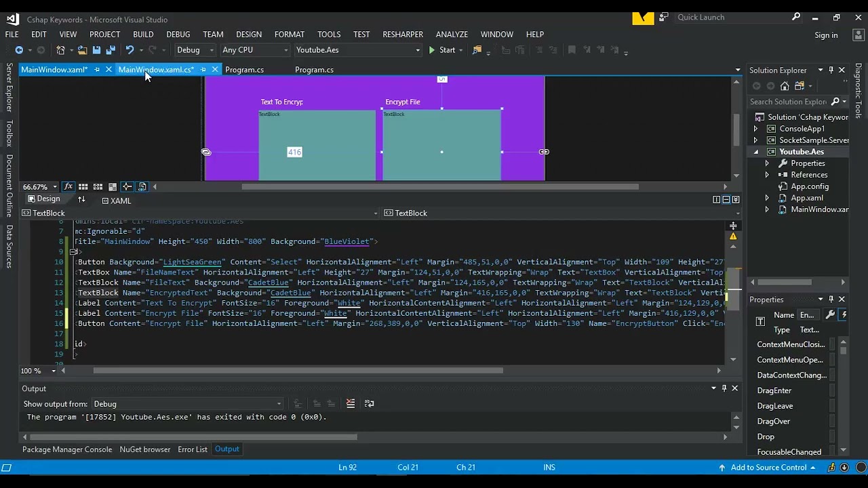Open the designer zoom 66.67% dropdown

click(x=39, y=187)
